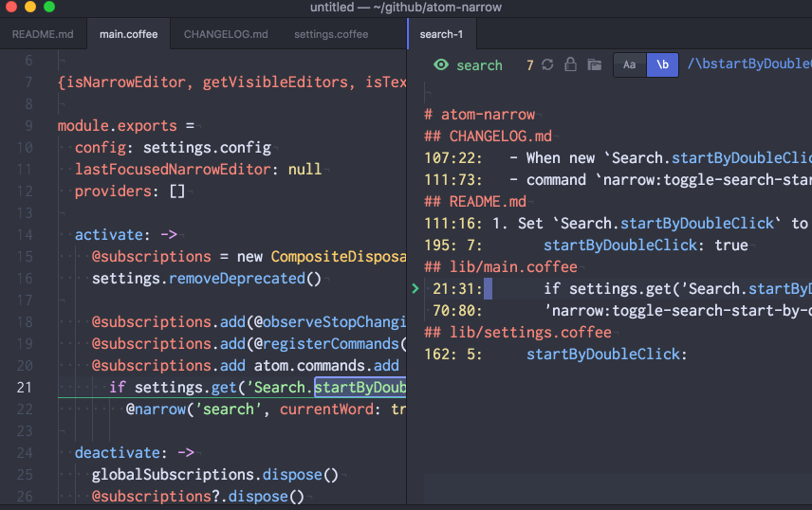Click the item count 7
Image resolution: width=812 pixels, height=510 pixels.
tap(529, 65)
